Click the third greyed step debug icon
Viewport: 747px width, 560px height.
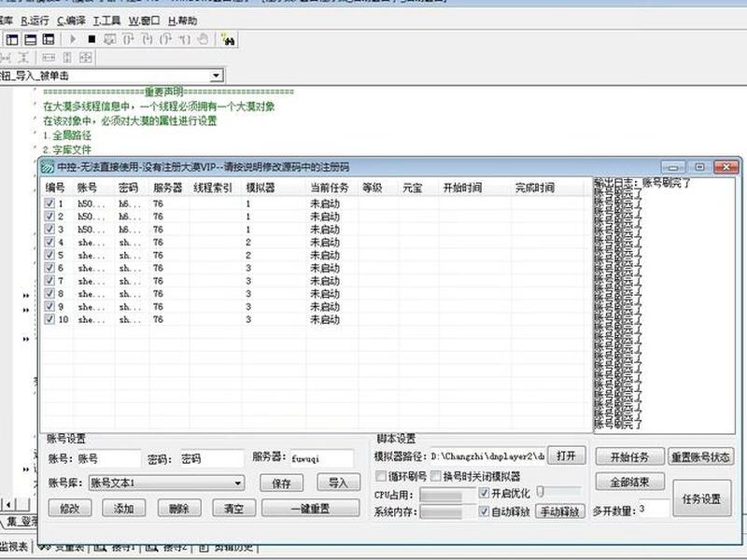tap(166, 39)
